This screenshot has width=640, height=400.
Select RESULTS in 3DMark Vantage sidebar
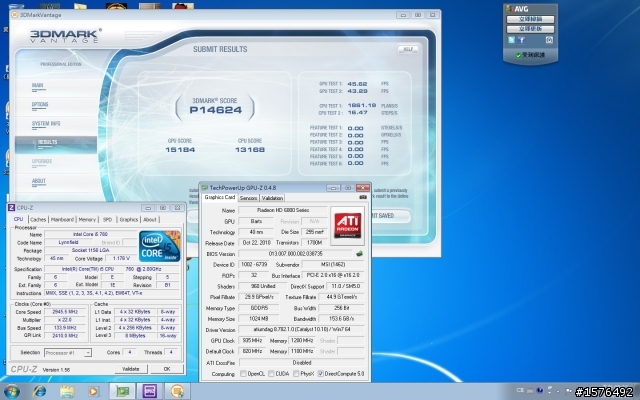click(56, 143)
